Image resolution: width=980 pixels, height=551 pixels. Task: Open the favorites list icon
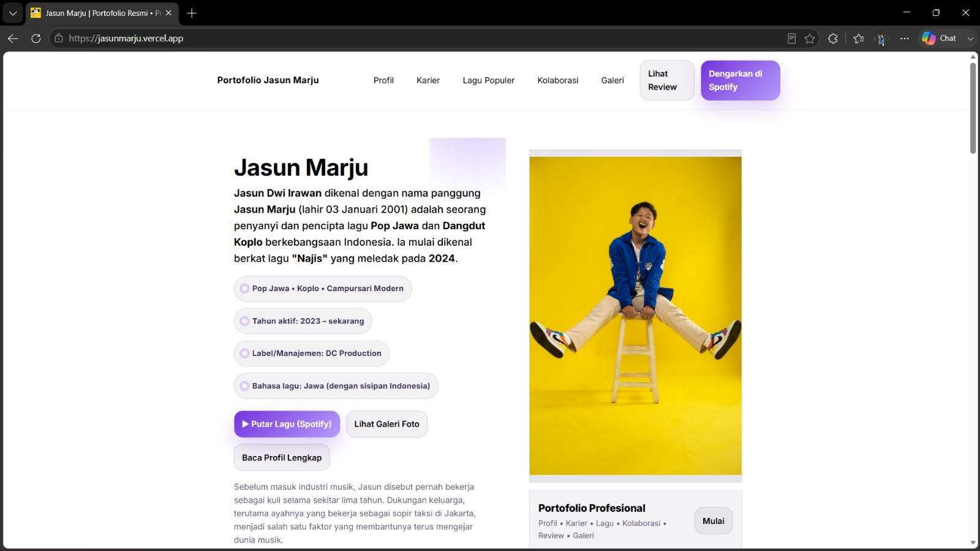[859, 39]
